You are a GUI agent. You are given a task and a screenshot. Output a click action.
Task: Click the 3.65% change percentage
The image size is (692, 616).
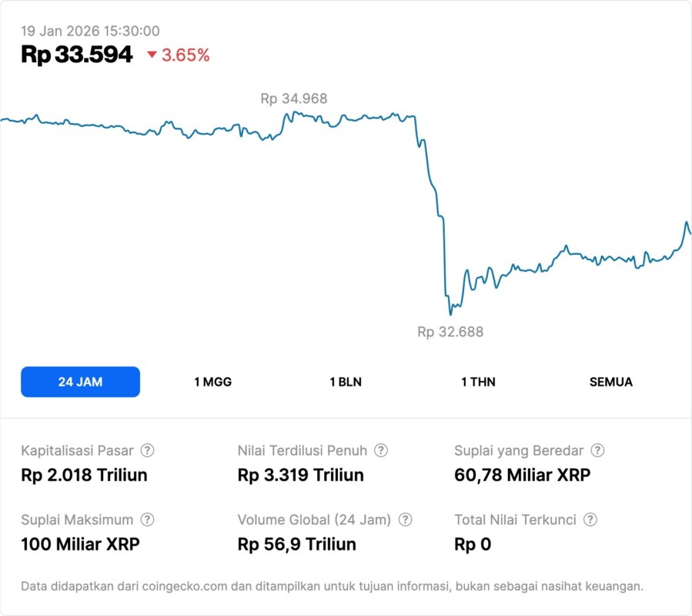[186, 55]
